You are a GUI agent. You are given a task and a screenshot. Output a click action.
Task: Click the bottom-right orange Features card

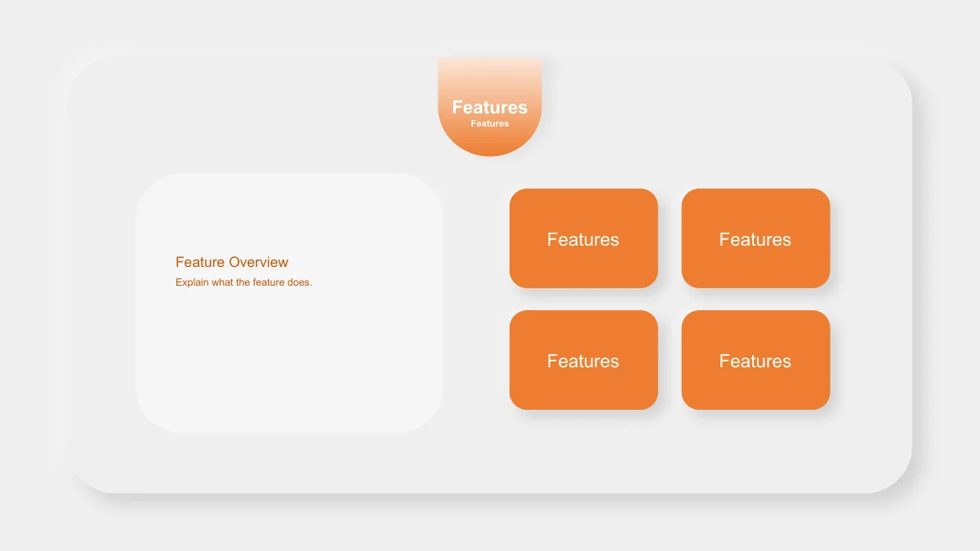pos(756,360)
